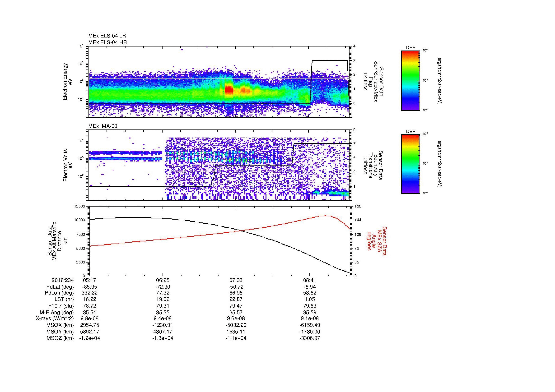Click LST value '22.87'
555x392 pixels.
tap(236, 299)
